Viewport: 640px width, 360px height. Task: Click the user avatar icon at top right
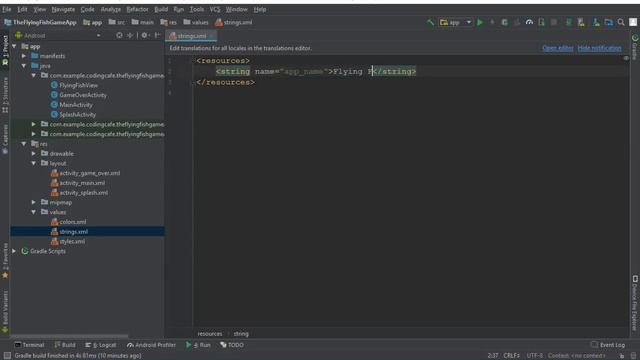coord(633,22)
